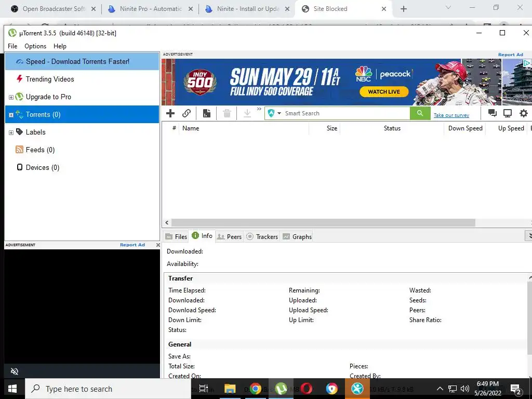
Task: Click the uTorrent taskbar icon
Action: point(281,389)
